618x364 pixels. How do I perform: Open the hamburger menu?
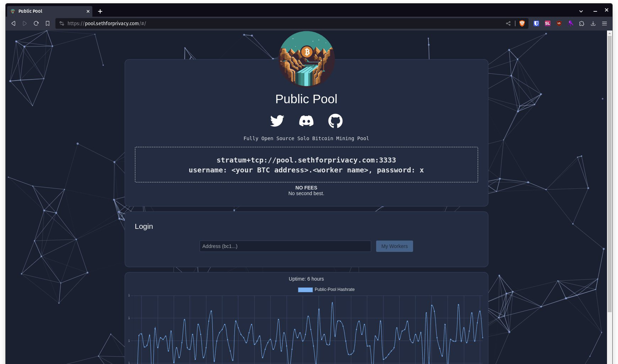coord(605,23)
